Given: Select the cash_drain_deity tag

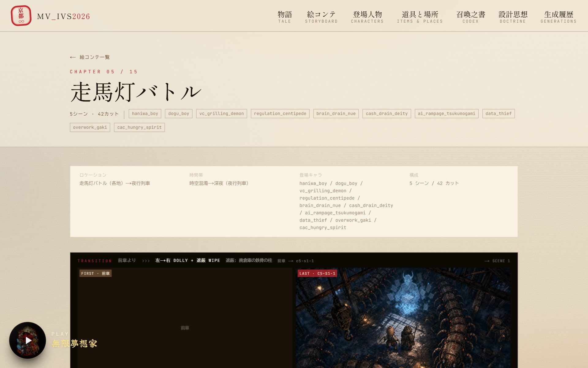Looking at the screenshot, I should (x=387, y=113).
